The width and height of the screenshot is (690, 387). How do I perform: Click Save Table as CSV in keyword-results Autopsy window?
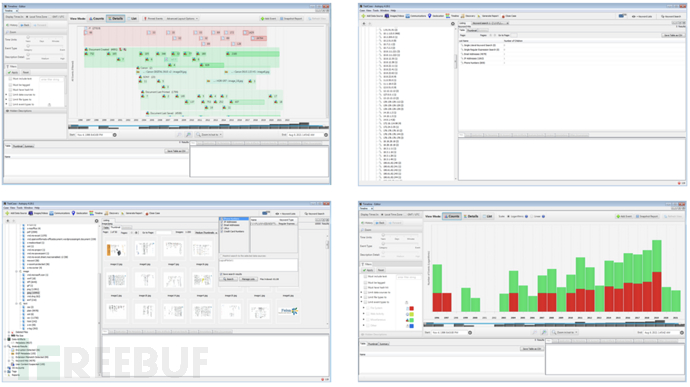pyautogui.click(x=673, y=35)
